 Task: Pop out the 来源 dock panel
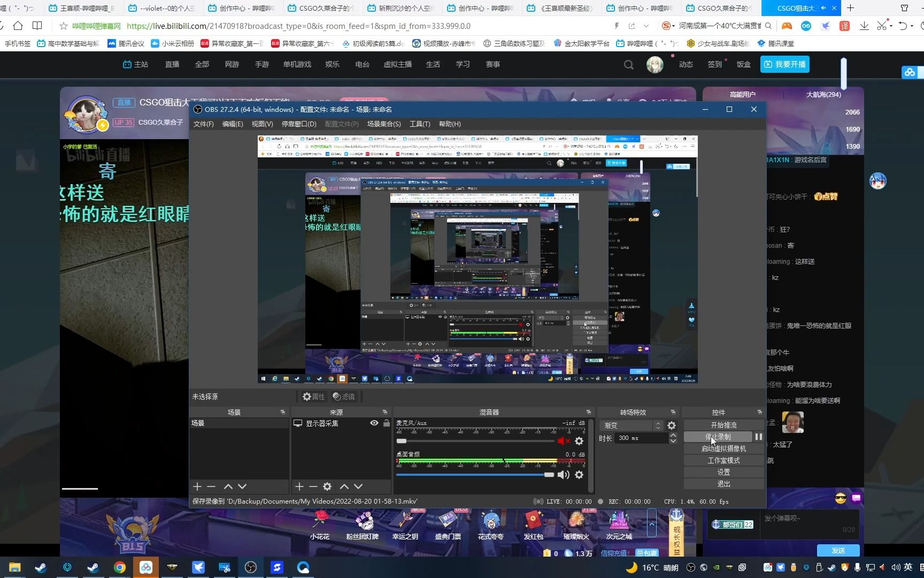pyautogui.click(x=385, y=412)
